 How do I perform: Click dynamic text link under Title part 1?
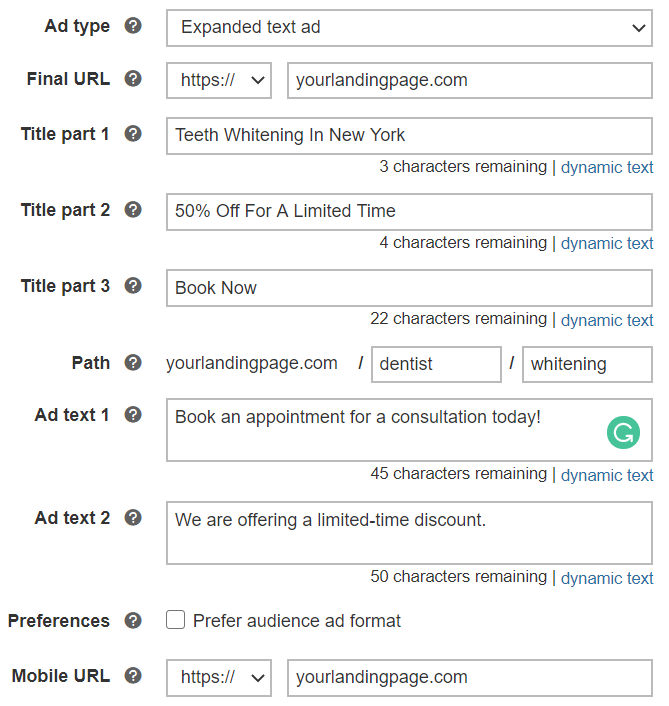tap(606, 167)
